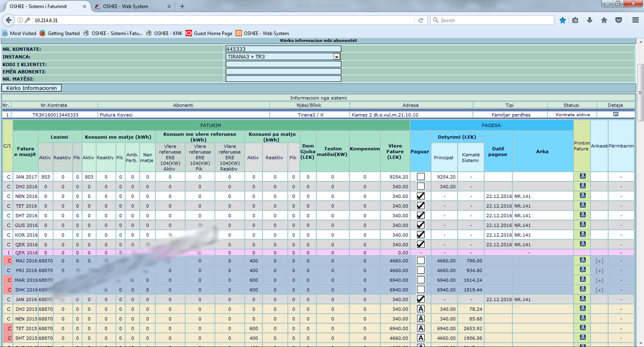
Task: Open contract details icon in Detaje column
Action: [616, 114]
